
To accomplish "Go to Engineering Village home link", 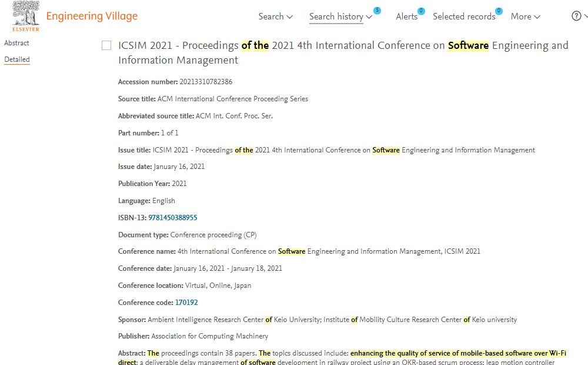I will pyautogui.click(x=92, y=16).
